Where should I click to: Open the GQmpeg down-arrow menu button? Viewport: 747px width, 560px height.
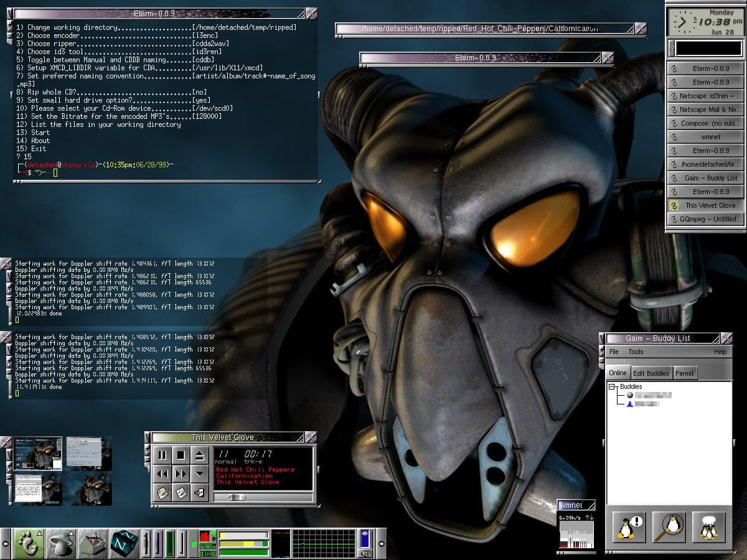(x=199, y=474)
